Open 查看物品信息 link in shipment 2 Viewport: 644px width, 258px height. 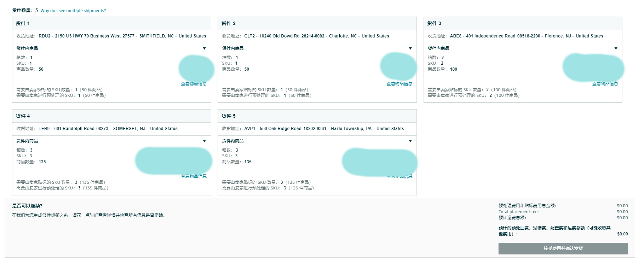point(399,84)
